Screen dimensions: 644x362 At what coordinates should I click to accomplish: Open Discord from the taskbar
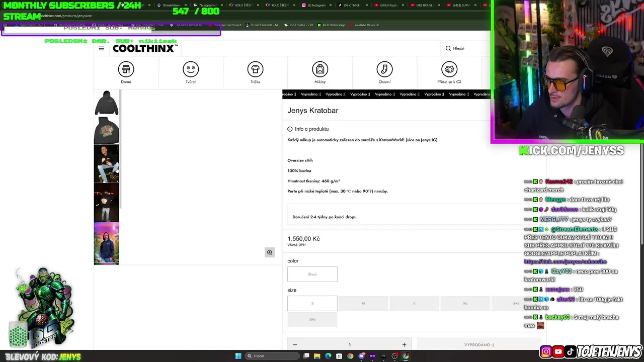362,356
